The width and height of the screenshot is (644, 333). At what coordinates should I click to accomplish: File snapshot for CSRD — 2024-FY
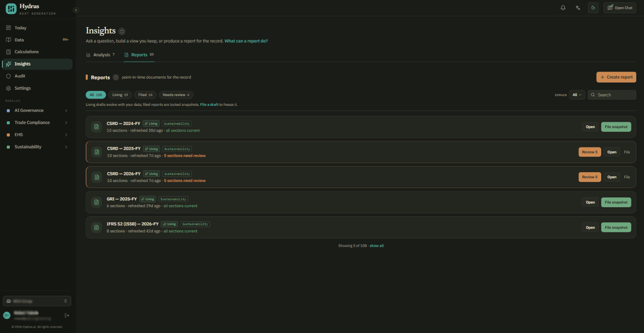click(x=616, y=127)
